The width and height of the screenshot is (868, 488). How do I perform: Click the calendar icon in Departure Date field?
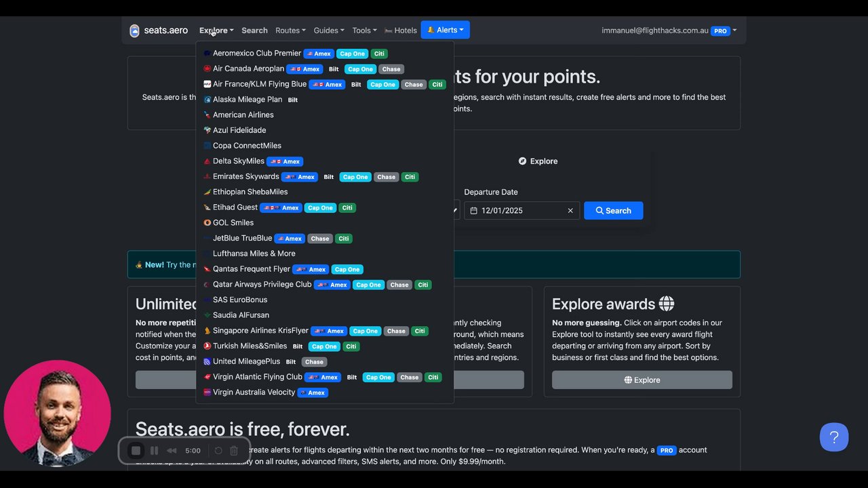(474, 211)
